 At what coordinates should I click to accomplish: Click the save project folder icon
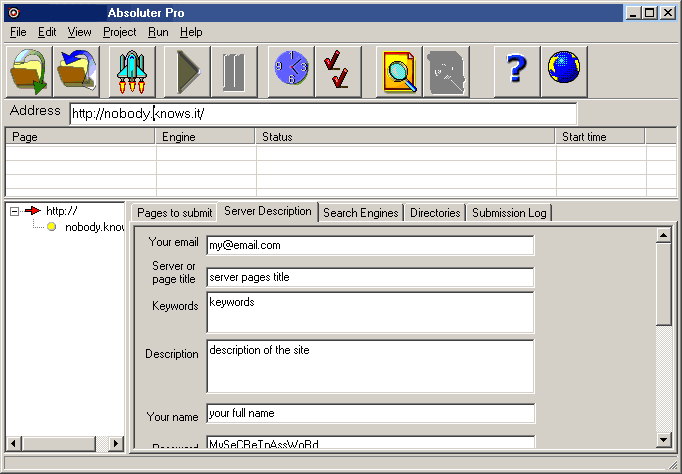click(77, 71)
